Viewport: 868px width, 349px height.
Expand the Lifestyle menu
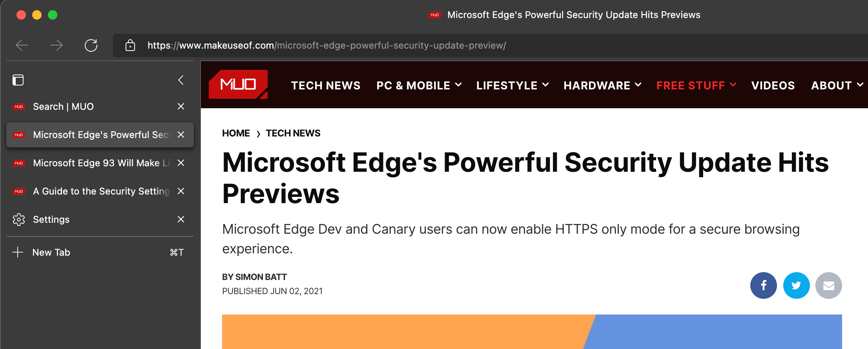click(512, 85)
